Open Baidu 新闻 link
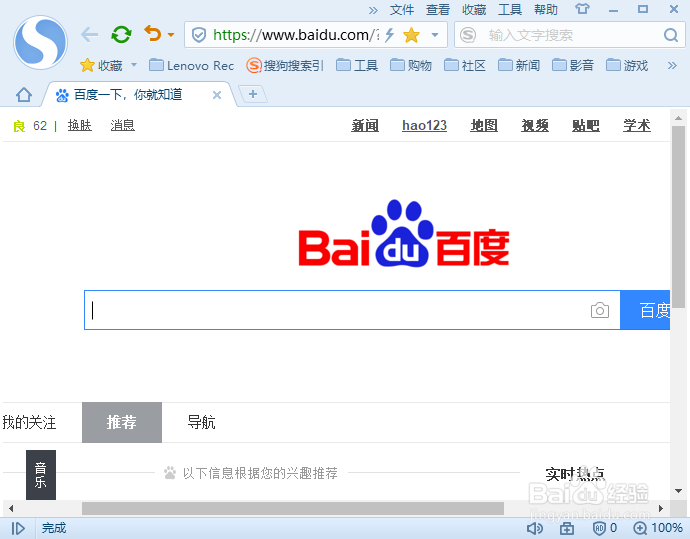 pyautogui.click(x=365, y=125)
